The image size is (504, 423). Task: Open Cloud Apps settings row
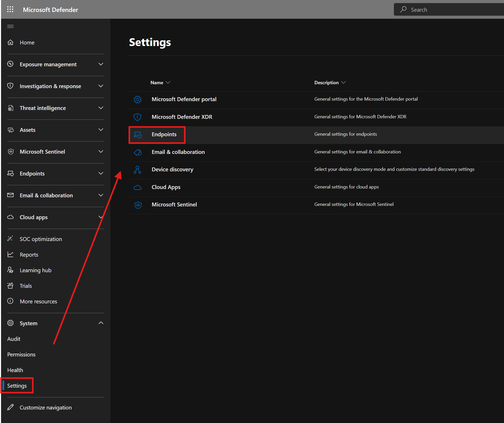316,188
